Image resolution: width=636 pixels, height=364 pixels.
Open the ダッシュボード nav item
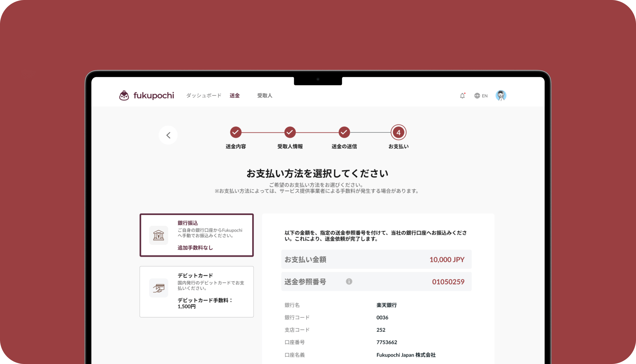pyautogui.click(x=204, y=96)
